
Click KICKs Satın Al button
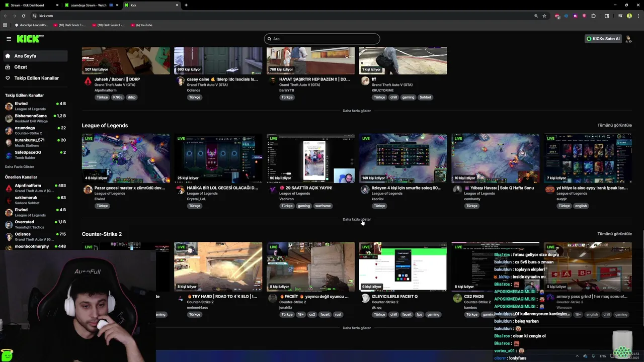[603, 39]
